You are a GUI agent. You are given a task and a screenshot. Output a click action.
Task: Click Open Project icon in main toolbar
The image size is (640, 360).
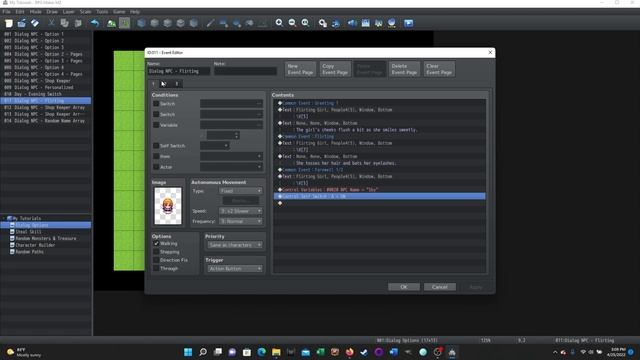(22, 23)
